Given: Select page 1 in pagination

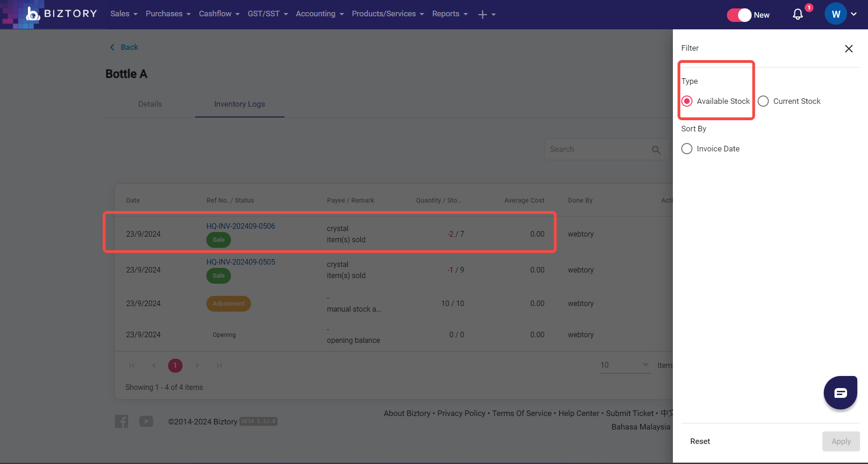Looking at the screenshot, I should [x=175, y=366].
